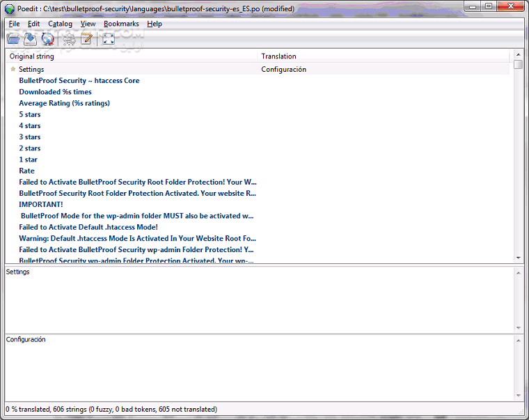
Task: Open the View menu
Action: tap(88, 24)
